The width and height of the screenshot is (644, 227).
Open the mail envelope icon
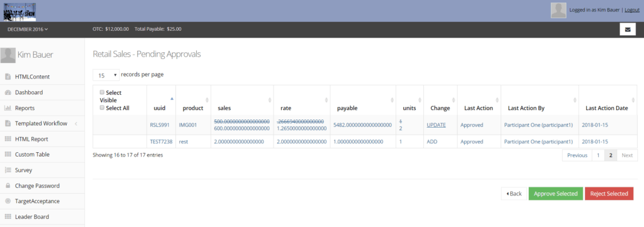[x=627, y=30]
